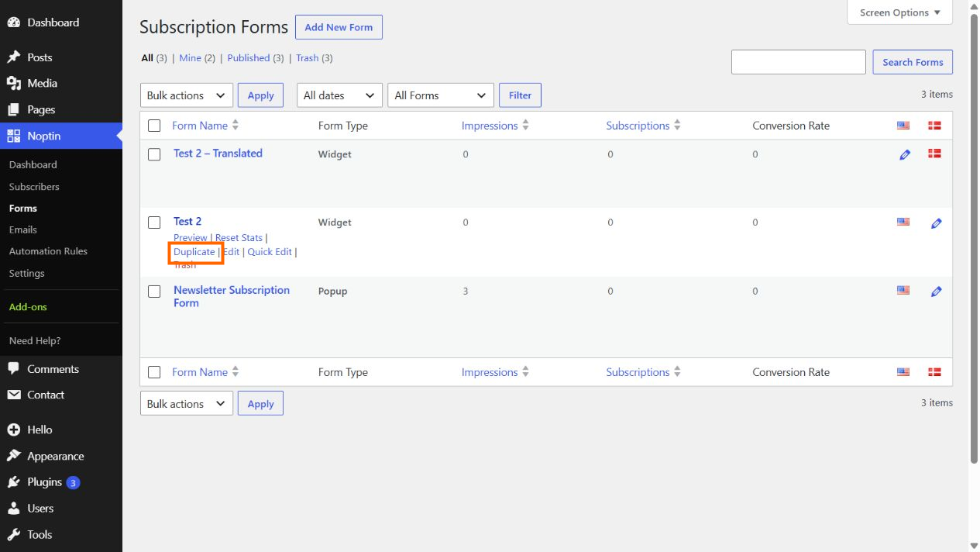Click the Plugins plug icon
The height and width of the screenshot is (552, 980).
[x=14, y=482]
